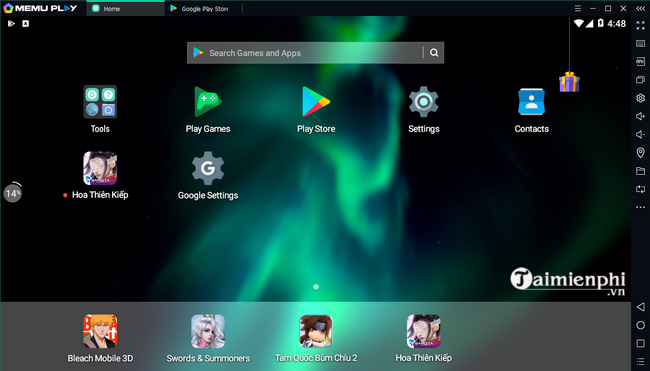
Task: Switch to the Home tab
Action: [125, 8]
